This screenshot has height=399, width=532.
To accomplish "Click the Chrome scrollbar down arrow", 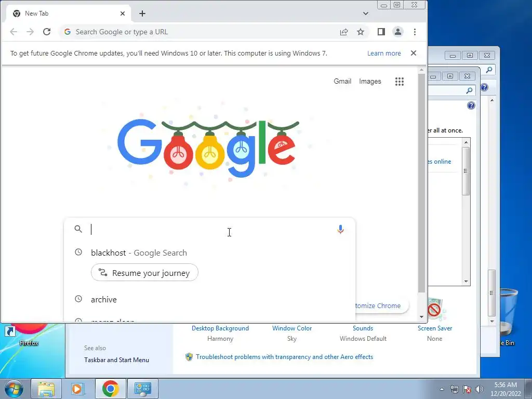I will pos(421,317).
